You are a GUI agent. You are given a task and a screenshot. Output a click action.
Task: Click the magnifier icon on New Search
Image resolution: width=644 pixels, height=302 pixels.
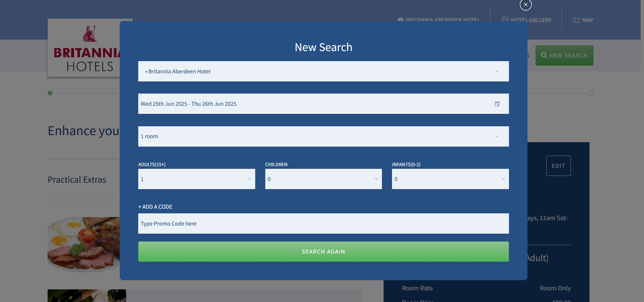544,55
